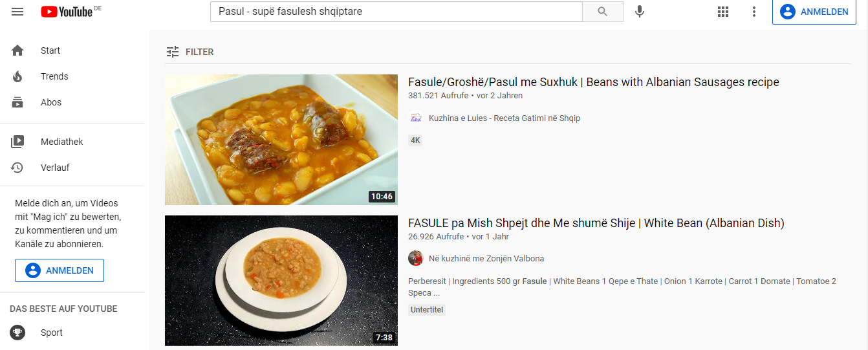Visit Kuzhina e Lules channel
The height and width of the screenshot is (350, 868).
click(505, 118)
